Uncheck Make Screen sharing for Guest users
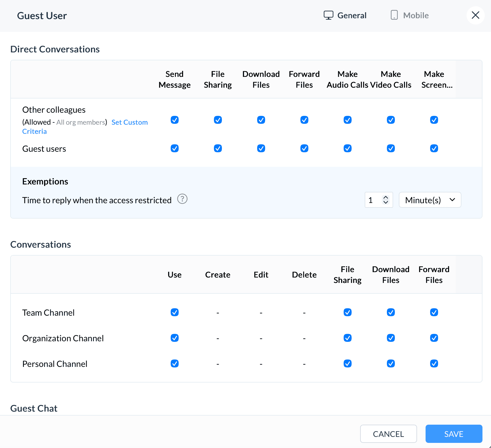Screen dimensions: 491x448 pyautogui.click(x=434, y=148)
